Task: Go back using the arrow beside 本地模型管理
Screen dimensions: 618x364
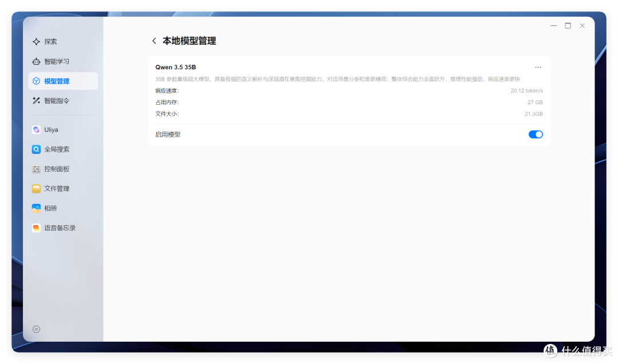Action: click(x=154, y=41)
